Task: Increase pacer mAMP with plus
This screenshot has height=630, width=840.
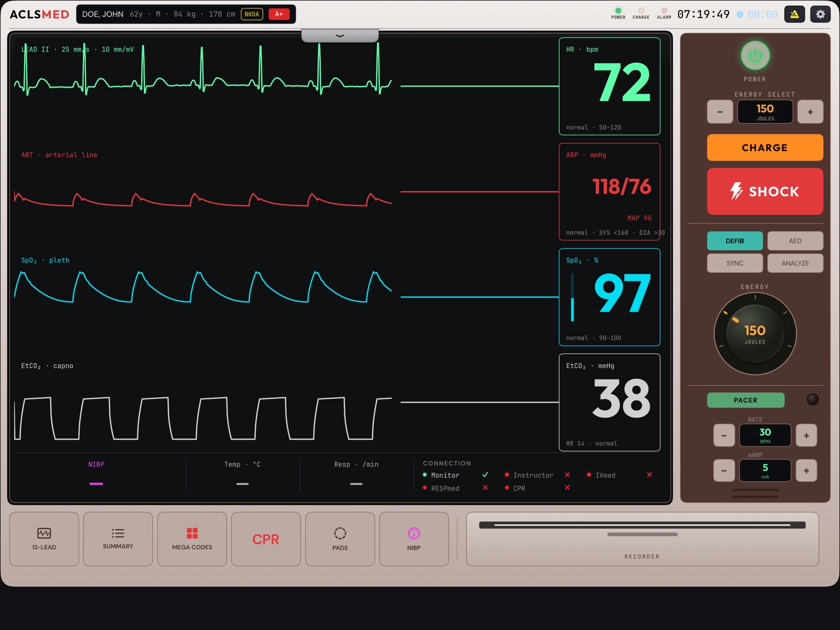Action: (x=806, y=470)
